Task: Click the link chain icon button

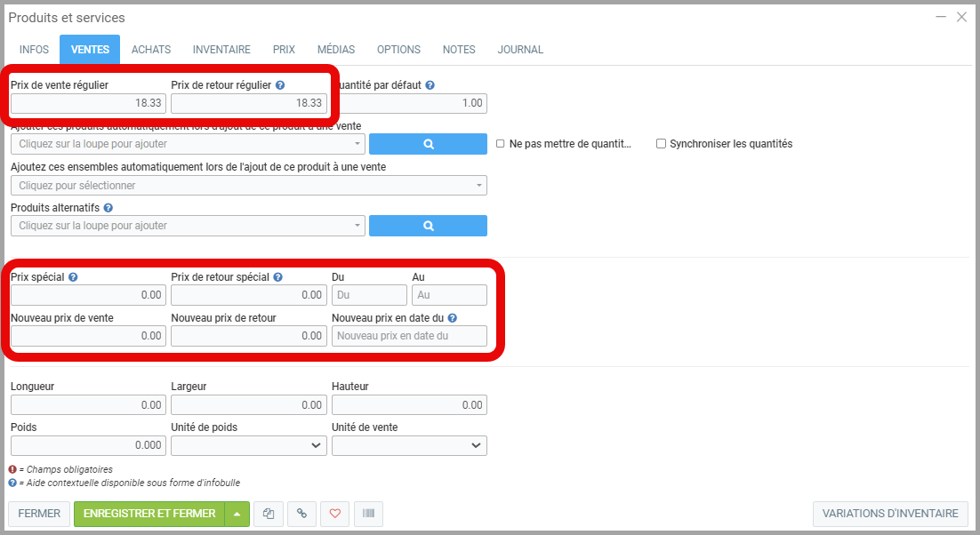Action: tap(301, 514)
